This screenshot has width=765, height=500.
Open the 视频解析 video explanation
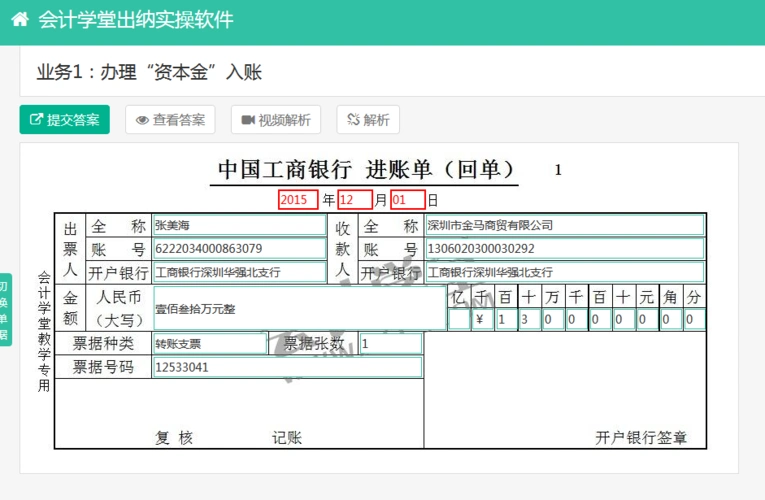pyautogui.click(x=276, y=120)
